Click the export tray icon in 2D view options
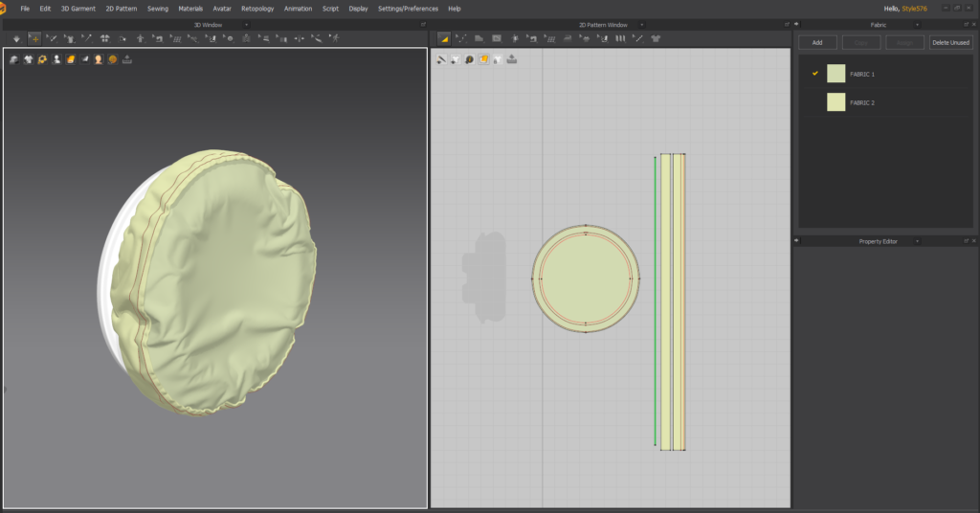Viewport: 980px width, 513px height. click(x=512, y=59)
